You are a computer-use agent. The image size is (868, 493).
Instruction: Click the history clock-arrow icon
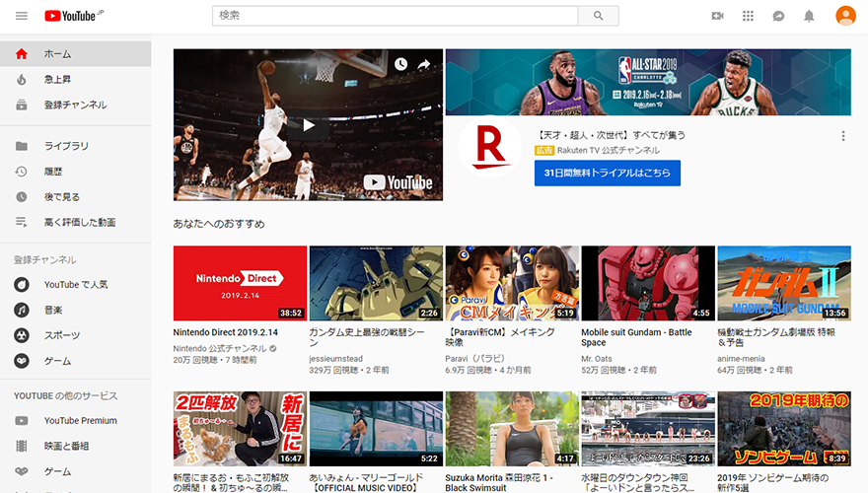point(21,172)
